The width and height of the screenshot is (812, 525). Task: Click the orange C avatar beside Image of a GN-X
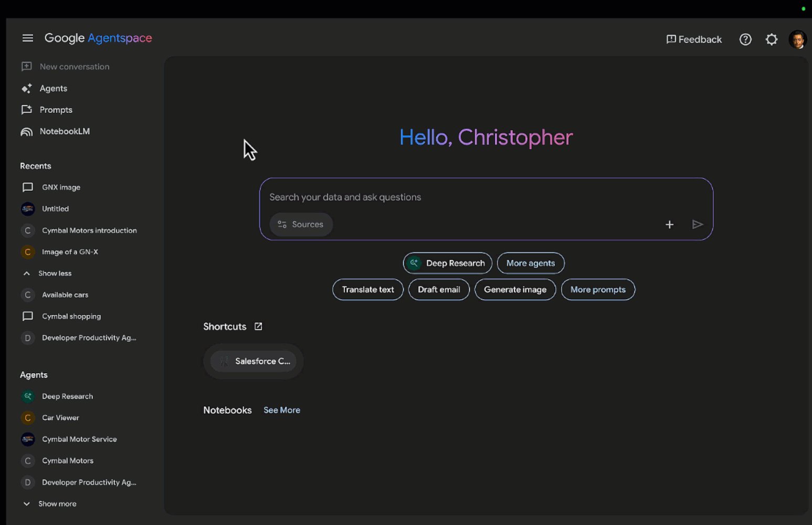(28, 252)
